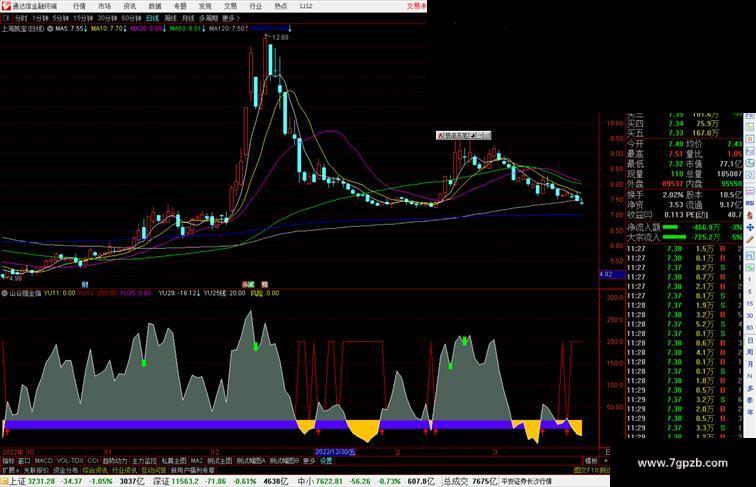This screenshot has height=487, width=756.
Task: Select the 5-minute shortcut in right toolbar
Action: 750,292
